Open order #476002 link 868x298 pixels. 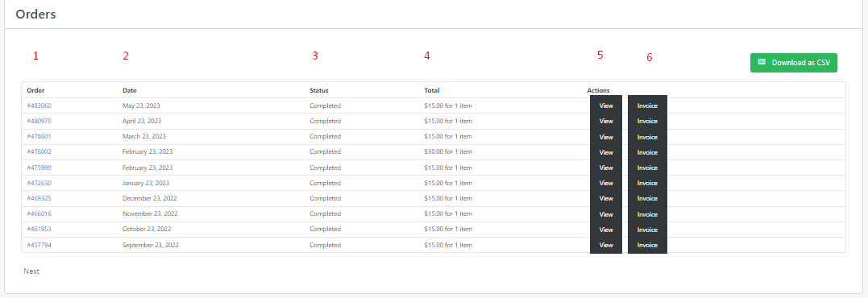point(39,151)
